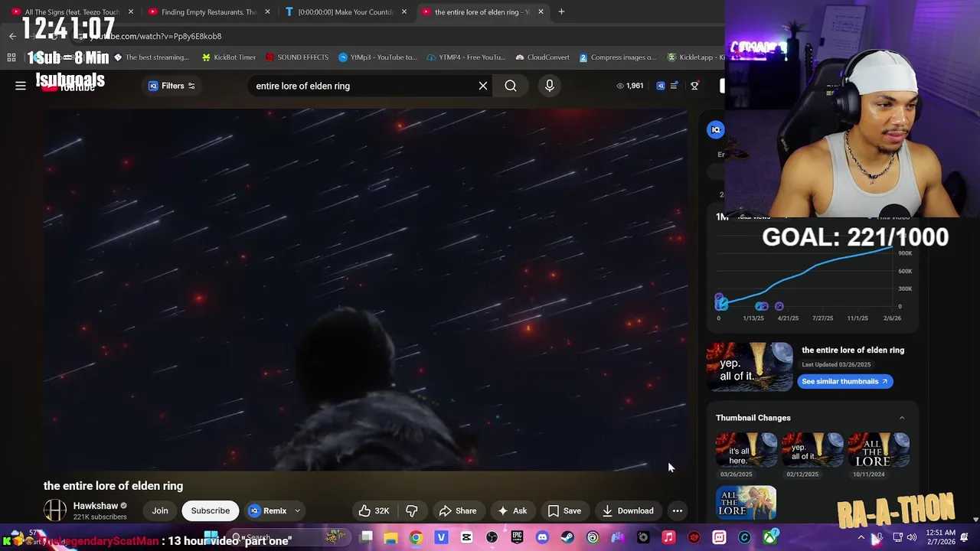Open the YtMp3 bookmark
This screenshot has height=551, width=980.
click(x=377, y=57)
